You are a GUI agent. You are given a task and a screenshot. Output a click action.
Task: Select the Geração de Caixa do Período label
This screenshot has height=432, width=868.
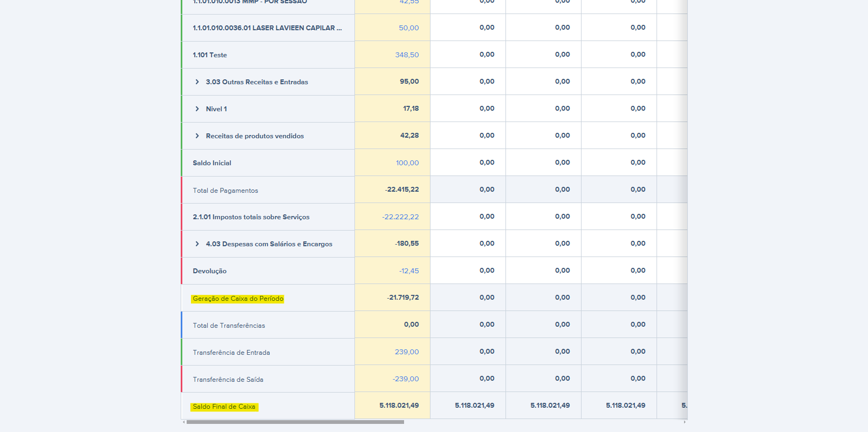point(238,299)
